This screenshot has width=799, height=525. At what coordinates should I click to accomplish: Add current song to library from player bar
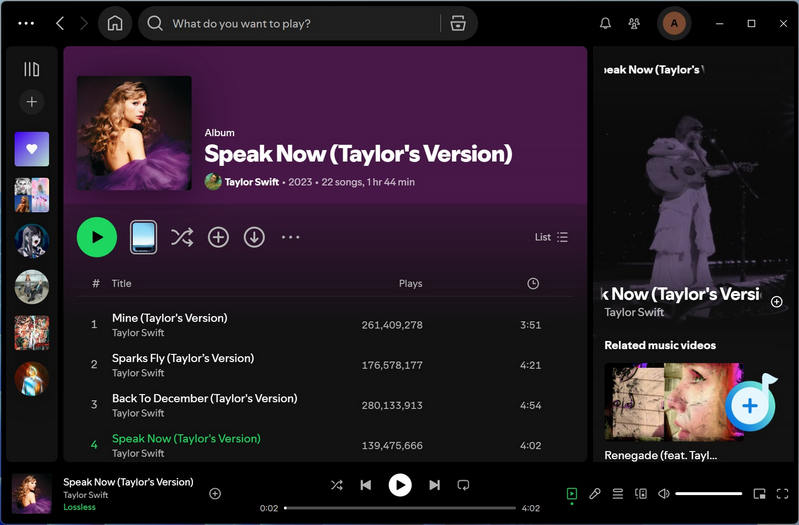point(215,493)
